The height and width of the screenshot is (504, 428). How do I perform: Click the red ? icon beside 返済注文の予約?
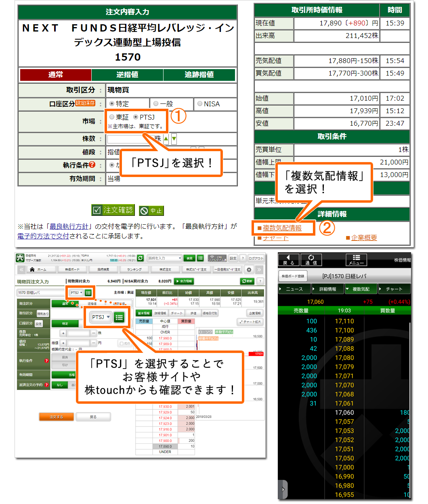tap(46, 385)
